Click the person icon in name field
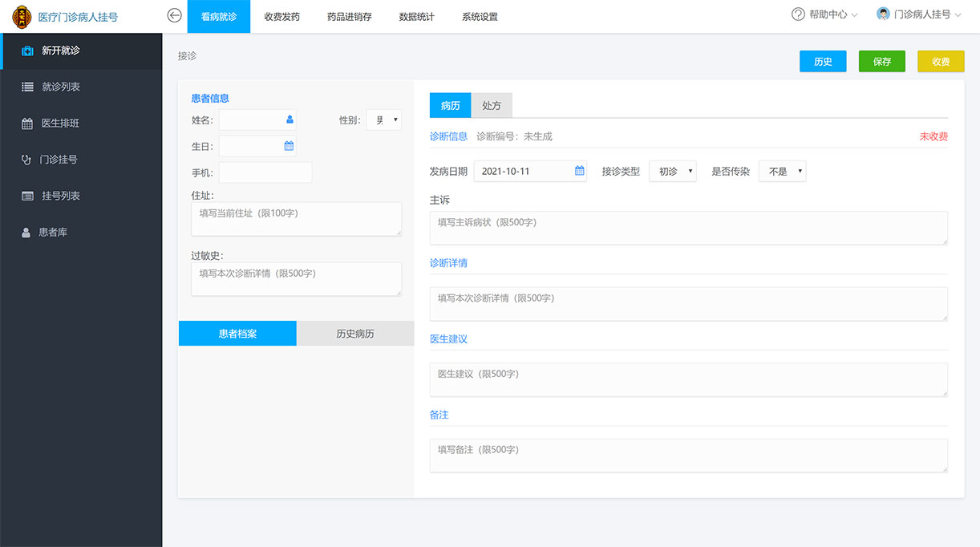980x547 pixels. coord(290,120)
